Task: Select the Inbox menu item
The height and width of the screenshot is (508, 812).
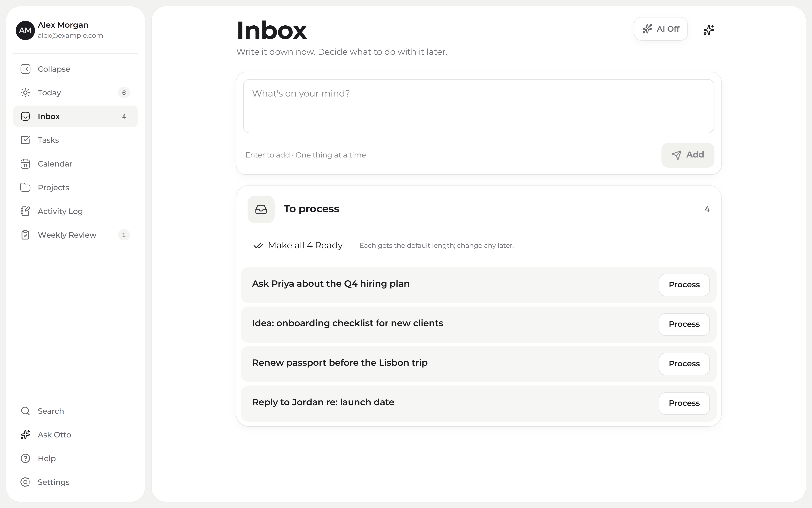Action: tap(76, 116)
